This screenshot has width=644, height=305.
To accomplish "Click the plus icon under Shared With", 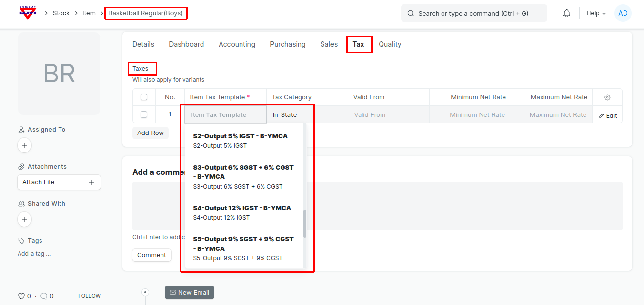I will click(x=24, y=219).
